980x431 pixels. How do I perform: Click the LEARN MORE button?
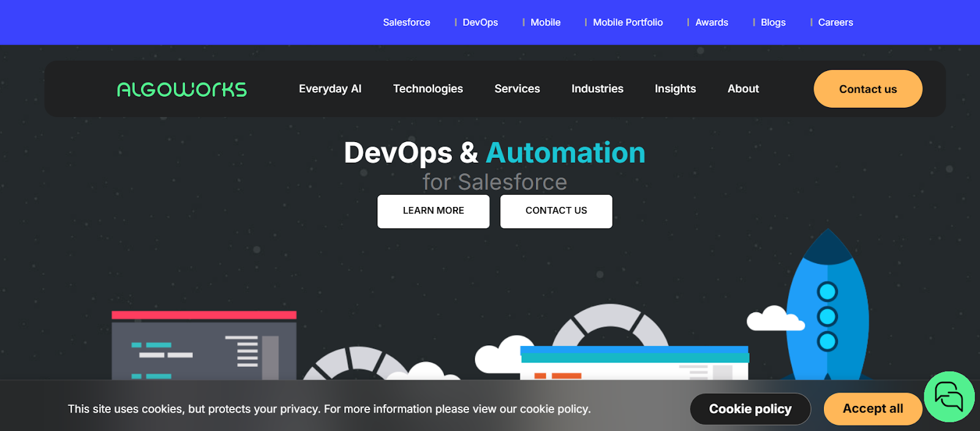(434, 211)
